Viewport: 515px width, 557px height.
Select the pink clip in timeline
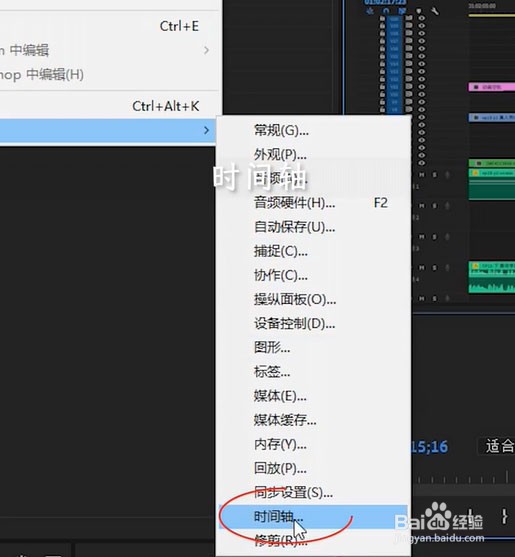point(492,87)
